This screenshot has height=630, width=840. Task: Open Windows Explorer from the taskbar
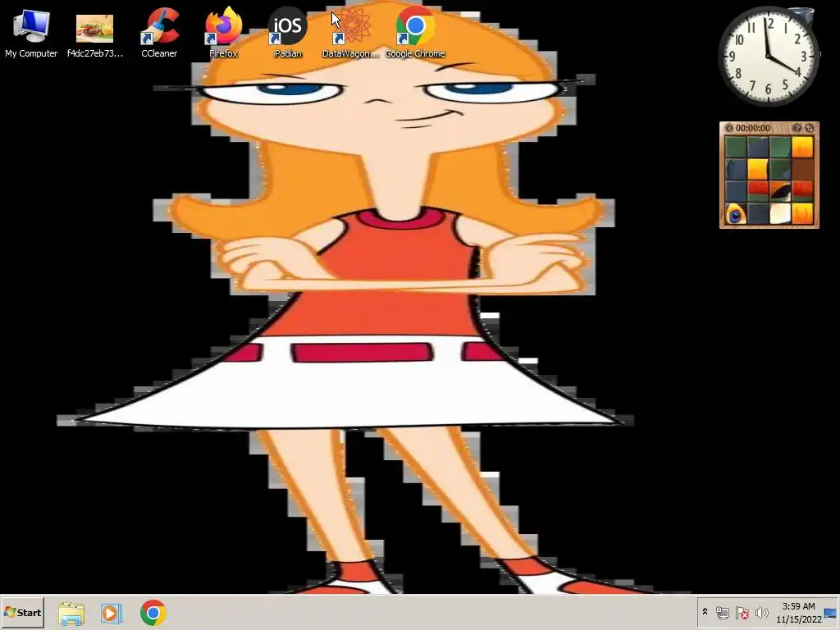71,613
